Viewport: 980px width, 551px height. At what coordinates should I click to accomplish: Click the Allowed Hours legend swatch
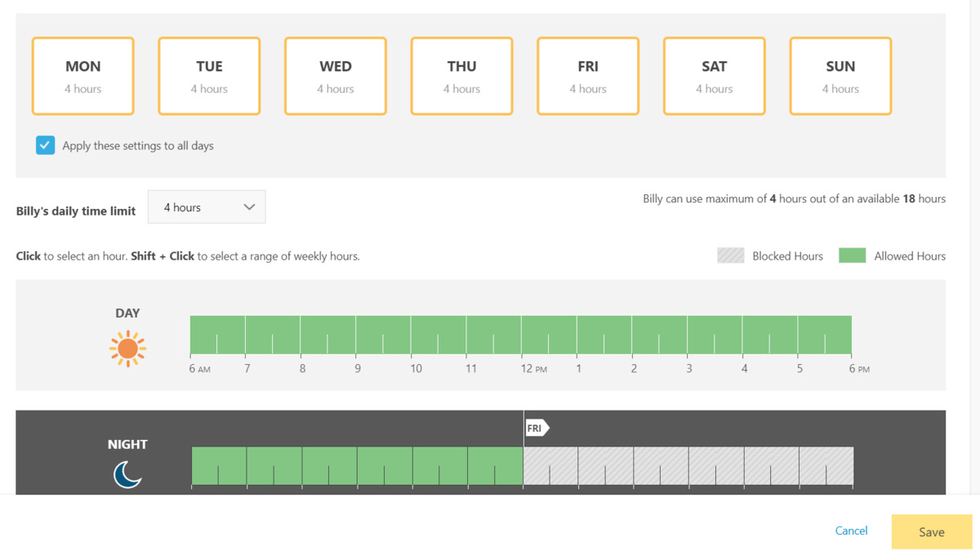tap(853, 256)
